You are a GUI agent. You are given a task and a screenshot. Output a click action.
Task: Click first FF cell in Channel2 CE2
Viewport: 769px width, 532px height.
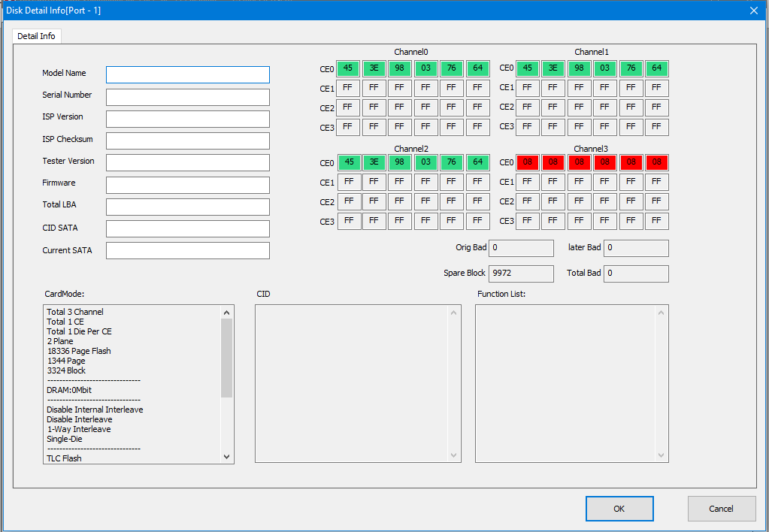point(350,201)
